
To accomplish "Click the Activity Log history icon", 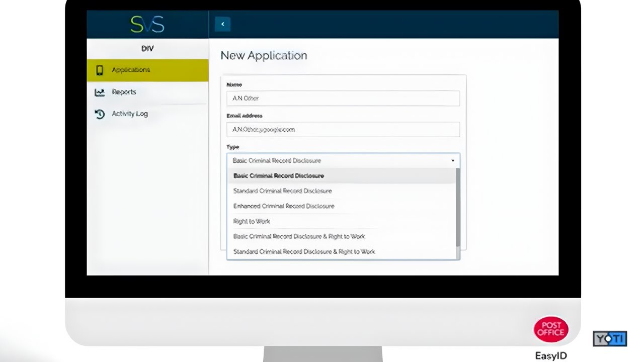I will tap(100, 114).
